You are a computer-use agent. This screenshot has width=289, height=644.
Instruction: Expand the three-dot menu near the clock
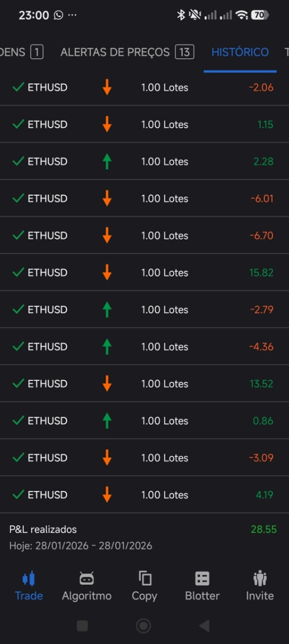[x=72, y=15]
